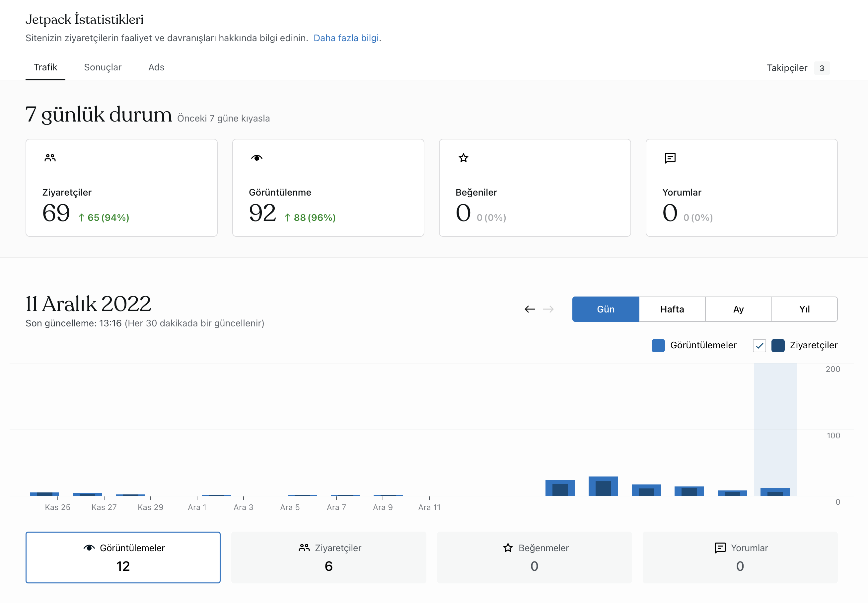The image size is (868, 603).
Task: Click the views total "92"
Action: [x=263, y=213]
